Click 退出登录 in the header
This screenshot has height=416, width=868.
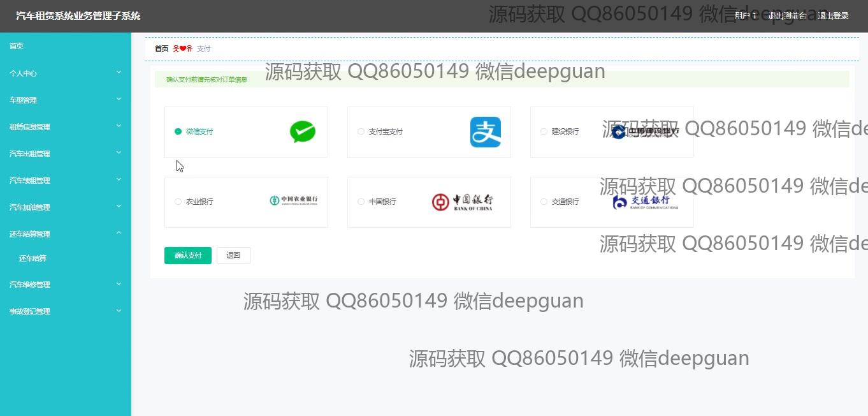(833, 16)
